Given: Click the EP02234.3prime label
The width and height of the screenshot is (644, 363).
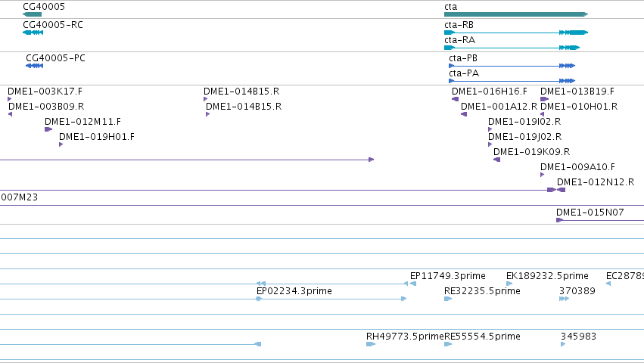Looking at the screenshot, I should click(x=294, y=291).
